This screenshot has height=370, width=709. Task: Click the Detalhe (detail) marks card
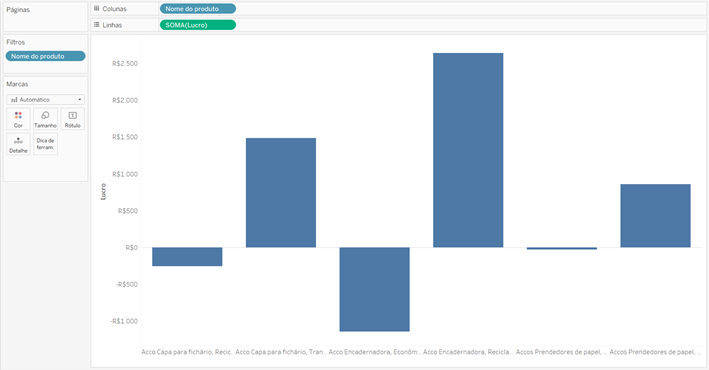[x=18, y=144]
